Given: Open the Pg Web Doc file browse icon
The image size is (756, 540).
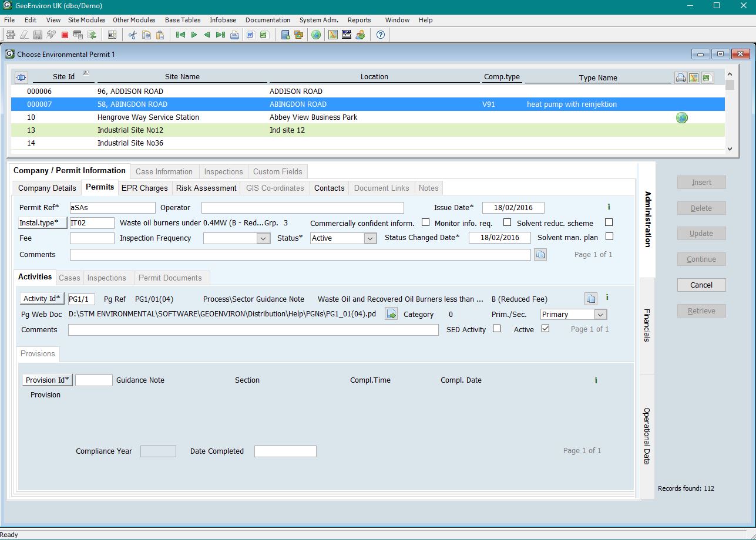Looking at the screenshot, I should [x=391, y=314].
